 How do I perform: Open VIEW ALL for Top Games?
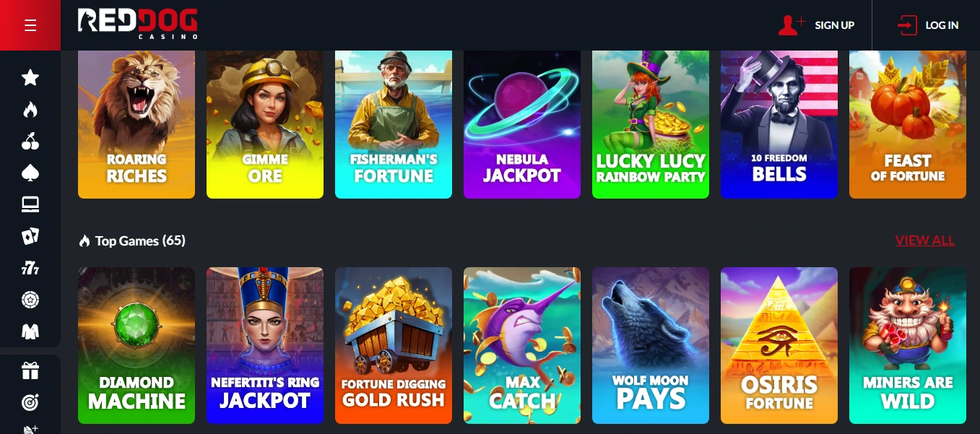coord(924,240)
